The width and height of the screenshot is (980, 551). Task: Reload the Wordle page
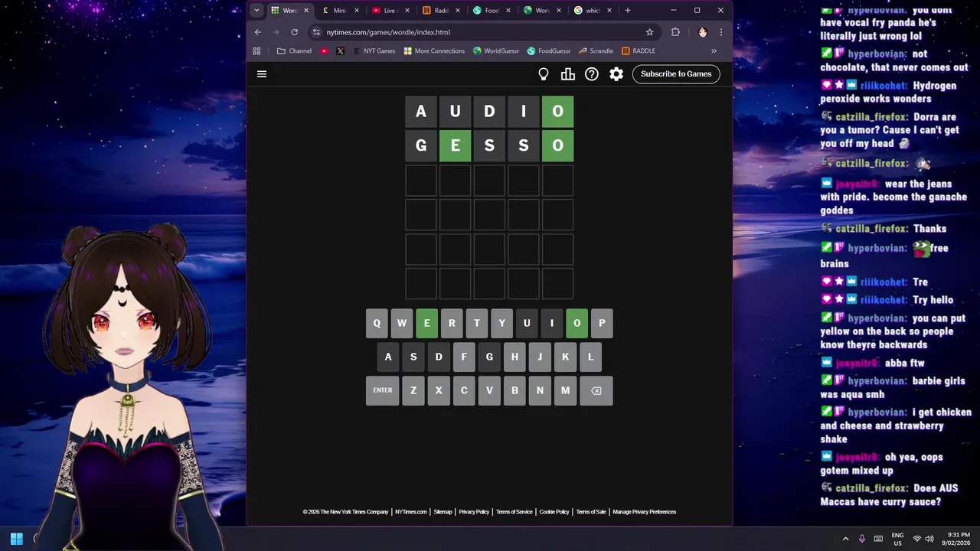(x=295, y=32)
